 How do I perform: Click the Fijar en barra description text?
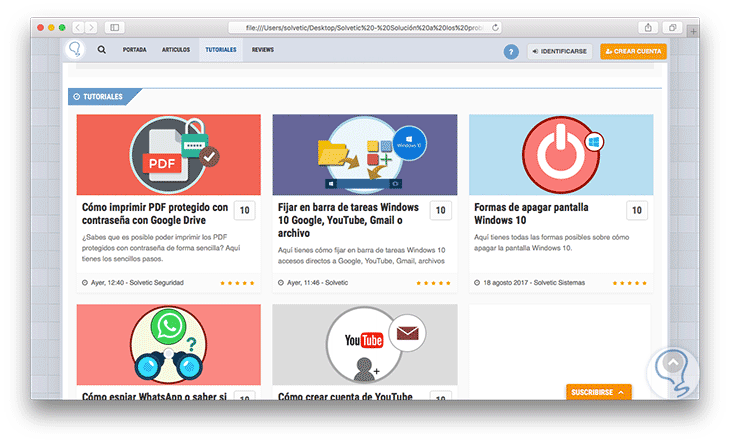(362, 255)
